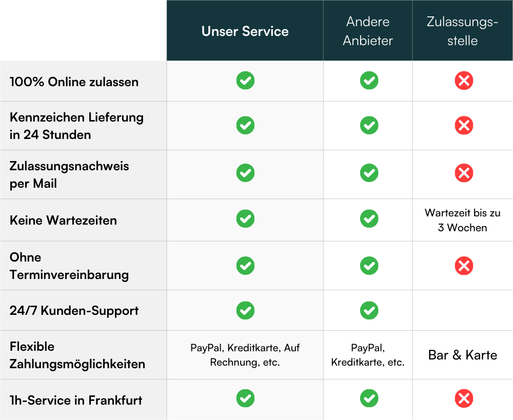
Task: Click Andere Anbieter check for Kennzeichen Lieferung
Action: (369, 125)
